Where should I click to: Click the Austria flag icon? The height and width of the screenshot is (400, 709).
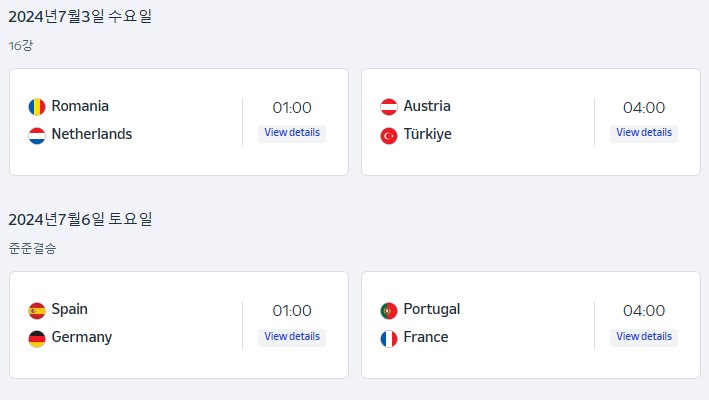tap(388, 107)
